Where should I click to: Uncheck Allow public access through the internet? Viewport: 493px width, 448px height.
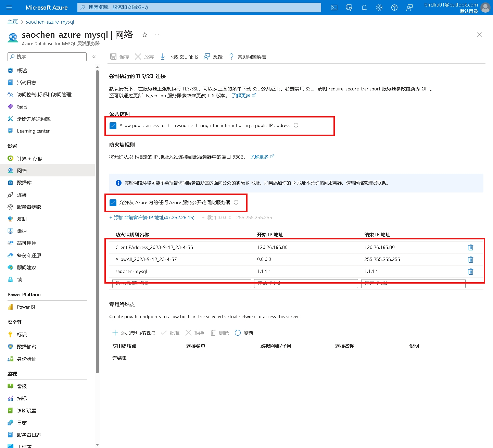point(113,126)
